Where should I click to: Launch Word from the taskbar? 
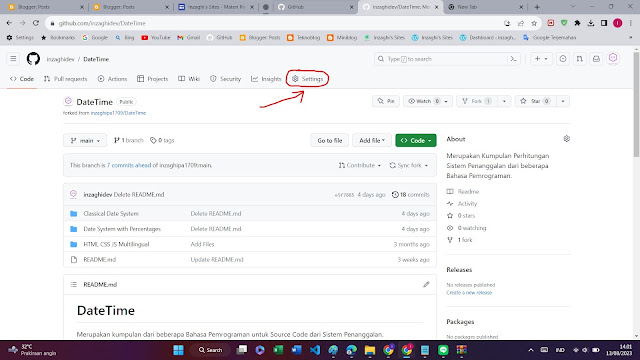point(297,350)
